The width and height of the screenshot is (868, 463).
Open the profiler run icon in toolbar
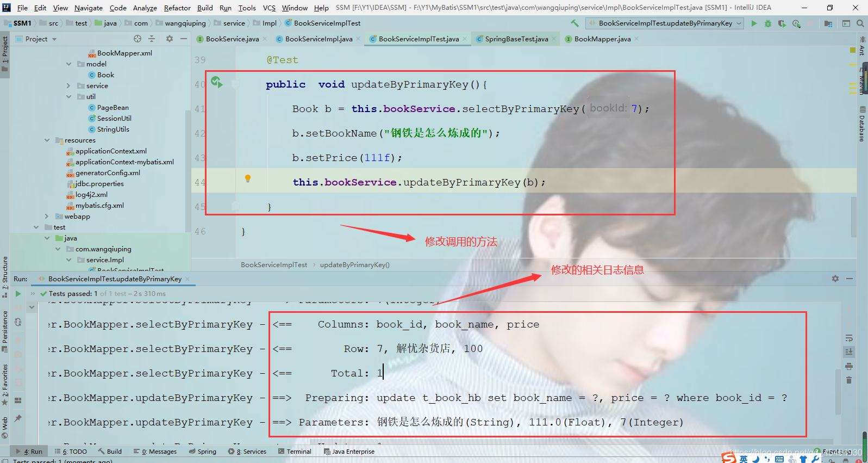point(796,23)
